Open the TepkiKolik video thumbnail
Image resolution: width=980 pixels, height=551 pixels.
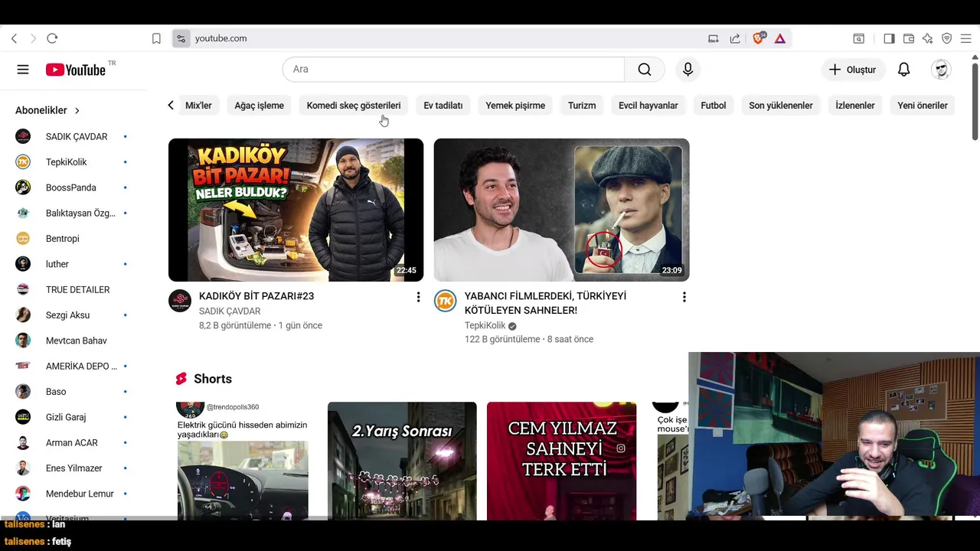tap(561, 210)
